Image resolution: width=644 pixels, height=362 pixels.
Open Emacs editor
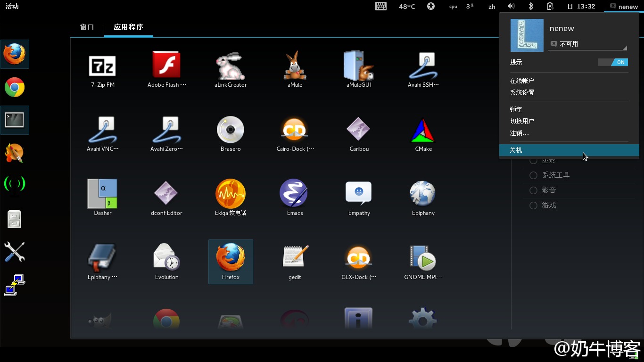coord(295,193)
